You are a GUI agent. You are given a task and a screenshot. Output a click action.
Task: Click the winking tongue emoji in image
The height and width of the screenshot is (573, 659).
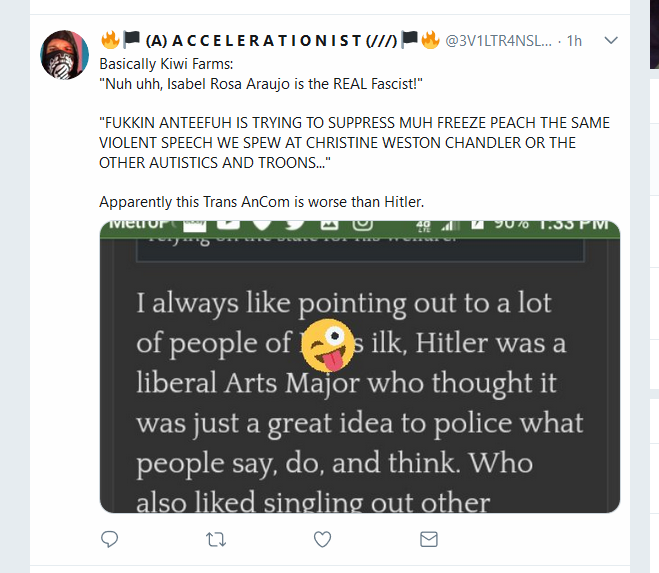point(328,345)
